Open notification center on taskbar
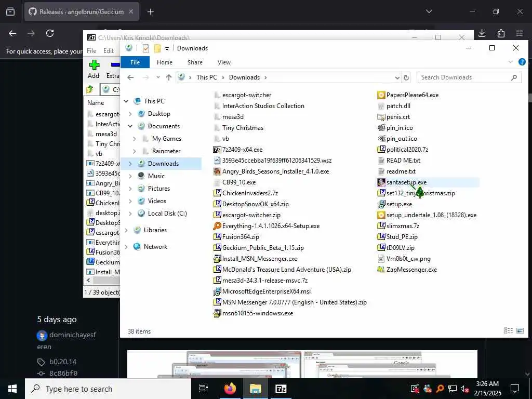The width and height of the screenshot is (532, 399). [515, 389]
